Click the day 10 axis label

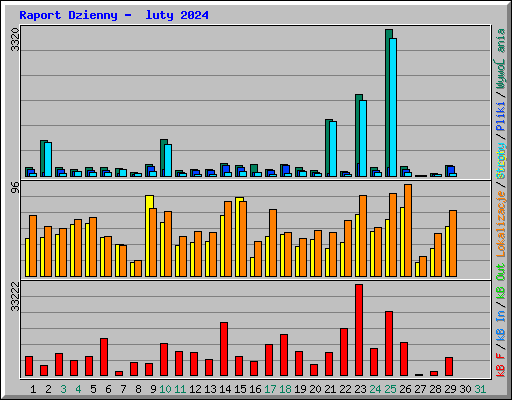165,389
